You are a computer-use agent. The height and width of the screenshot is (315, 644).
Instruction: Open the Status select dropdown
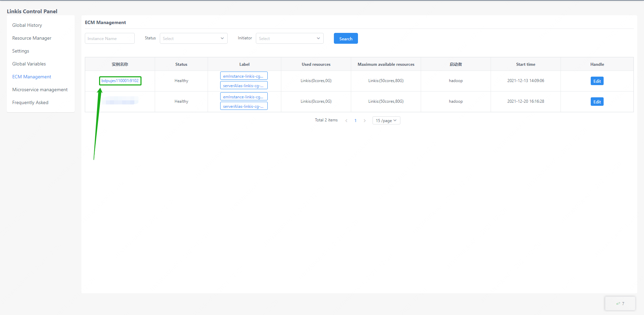click(193, 38)
